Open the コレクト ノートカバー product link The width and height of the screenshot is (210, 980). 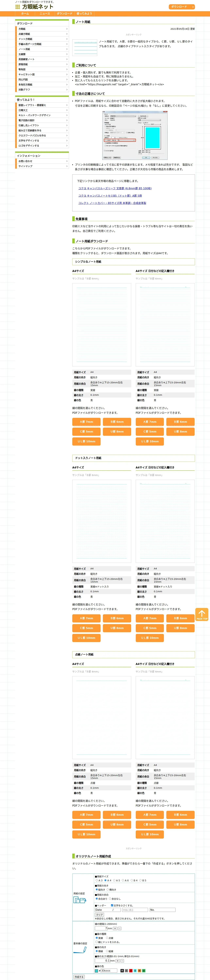[x=112, y=203]
